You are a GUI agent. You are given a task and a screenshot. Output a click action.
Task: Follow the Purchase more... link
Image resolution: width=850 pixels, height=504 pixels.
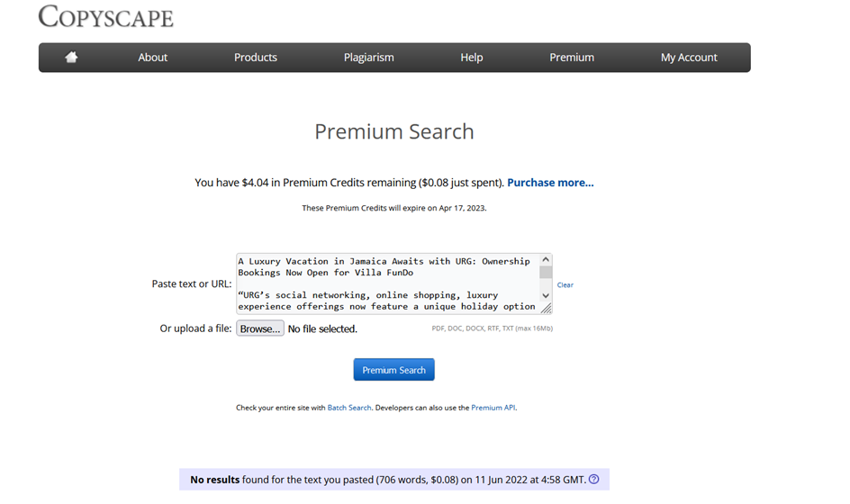click(550, 183)
